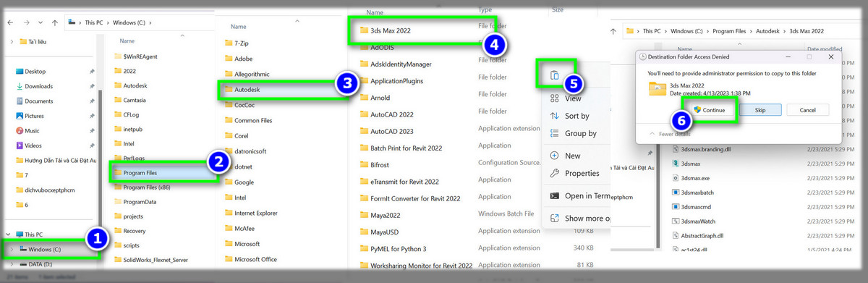The height and width of the screenshot is (283, 868).
Task: Expand the Windows (C:) node chevron
Action: point(12,250)
